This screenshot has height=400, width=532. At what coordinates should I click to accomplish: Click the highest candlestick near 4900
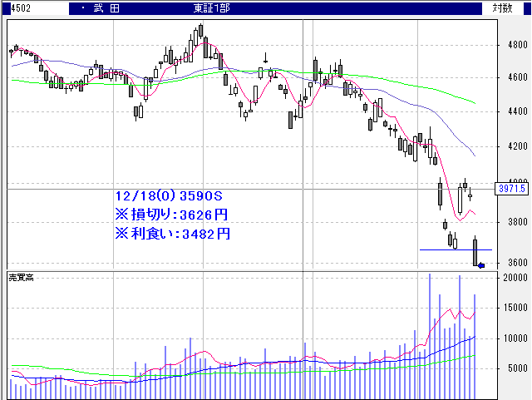coord(201,33)
